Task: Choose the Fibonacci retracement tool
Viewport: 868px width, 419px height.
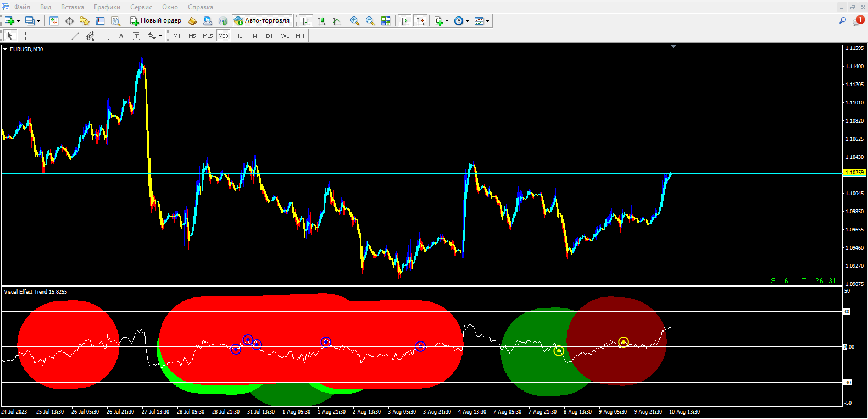Action: click(x=106, y=36)
